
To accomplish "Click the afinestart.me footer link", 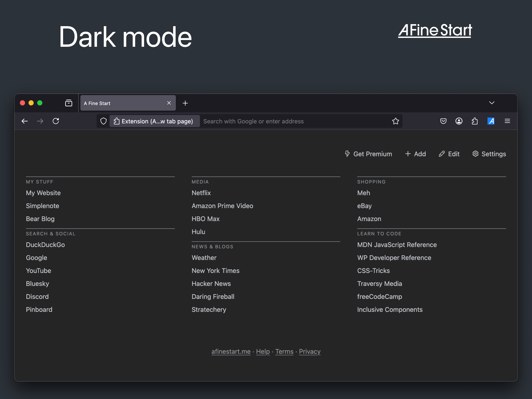I will pyautogui.click(x=231, y=352).
